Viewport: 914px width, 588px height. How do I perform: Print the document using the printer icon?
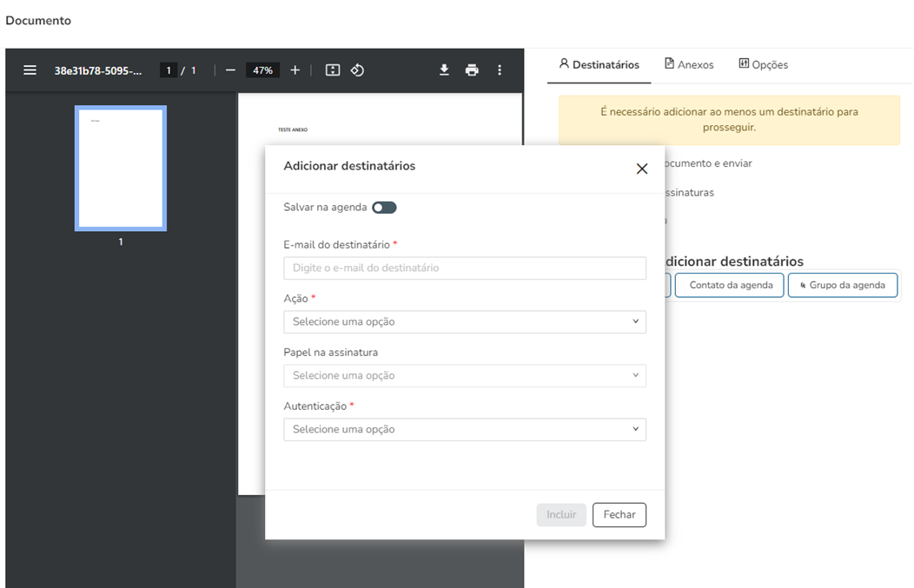click(472, 70)
